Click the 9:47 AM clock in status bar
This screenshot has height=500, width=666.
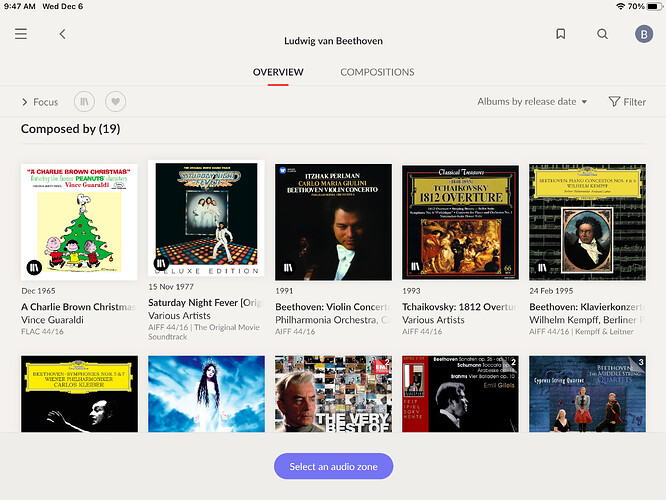(x=20, y=6)
